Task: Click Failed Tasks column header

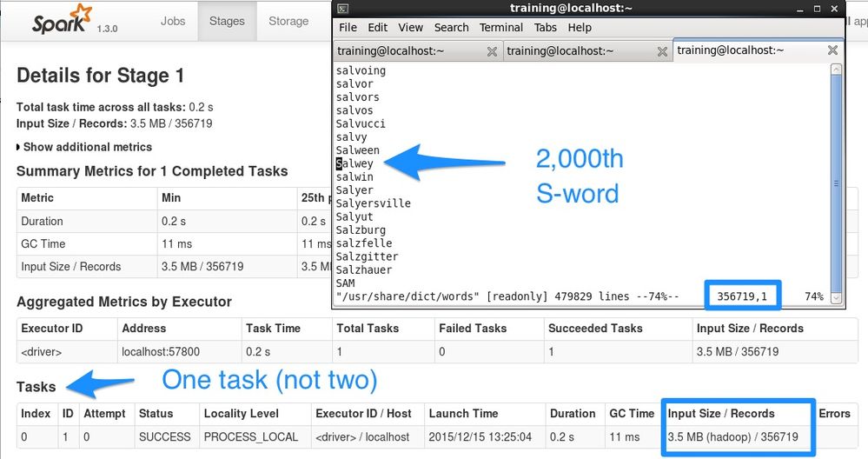Action: [473, 329]
